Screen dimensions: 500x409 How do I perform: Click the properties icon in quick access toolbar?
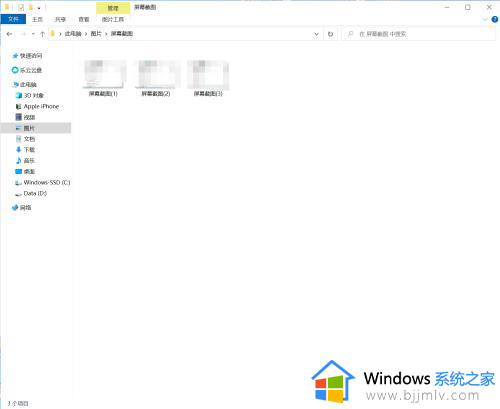(x=21, y=7)
